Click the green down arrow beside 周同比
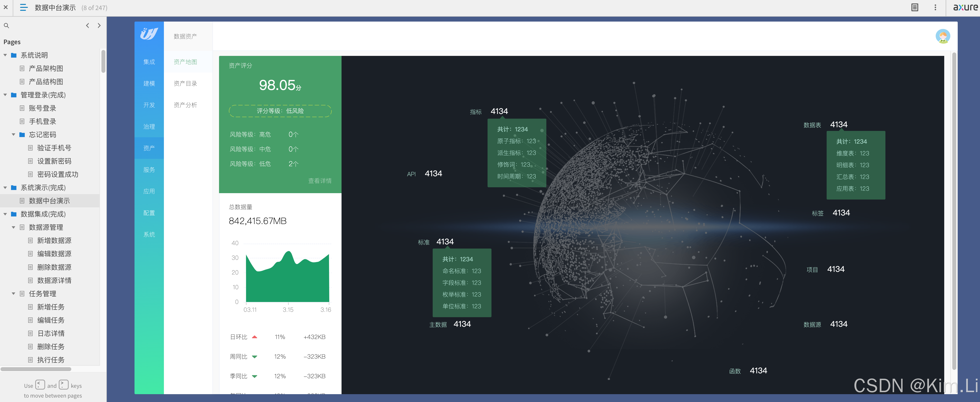The height and width of the screenshot is (402, 980). click(x=255, y=357)
